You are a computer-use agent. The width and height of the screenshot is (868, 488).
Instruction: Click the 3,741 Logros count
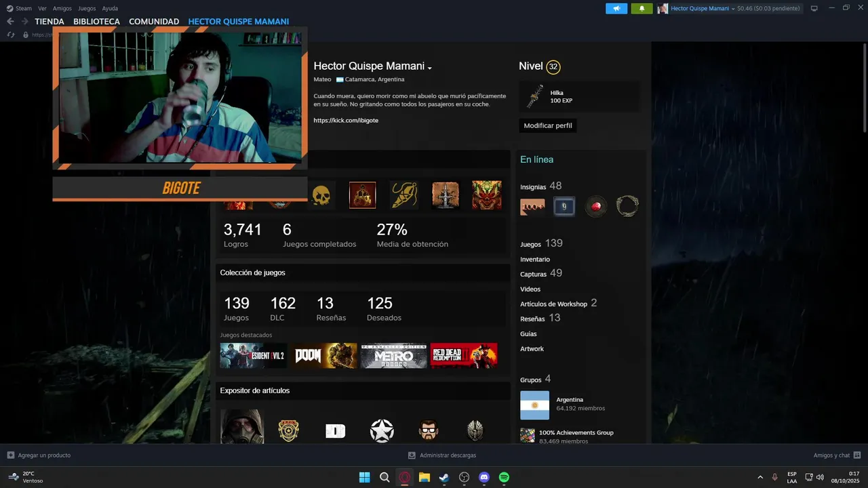[243, 235]
